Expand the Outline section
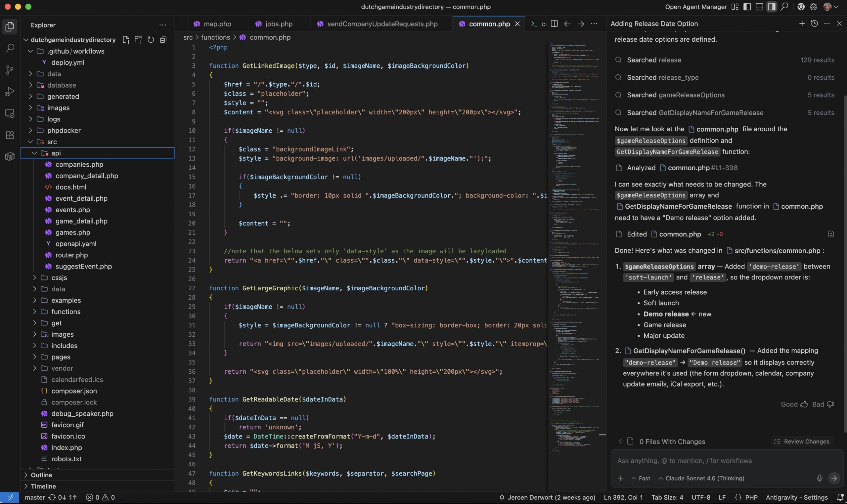The height and width of the screenshot is (504, 847). pyautogui.click(x=41, y=475)
